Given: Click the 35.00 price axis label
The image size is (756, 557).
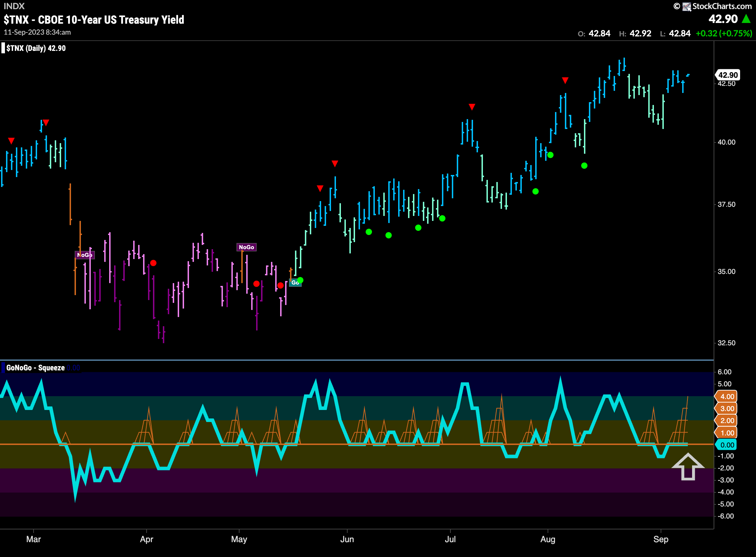Looking at the screenshot, I should click(x=727, y=271).
